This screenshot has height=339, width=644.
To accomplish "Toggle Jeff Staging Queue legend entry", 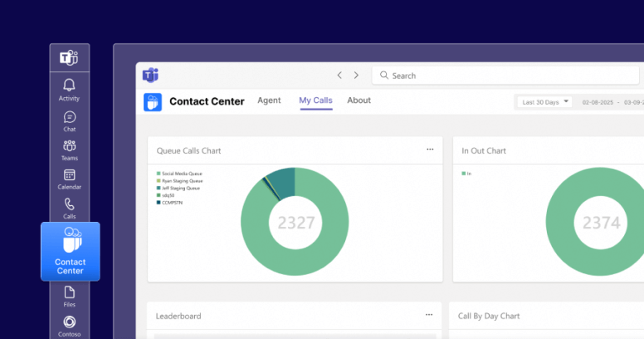I will [180, 188].
